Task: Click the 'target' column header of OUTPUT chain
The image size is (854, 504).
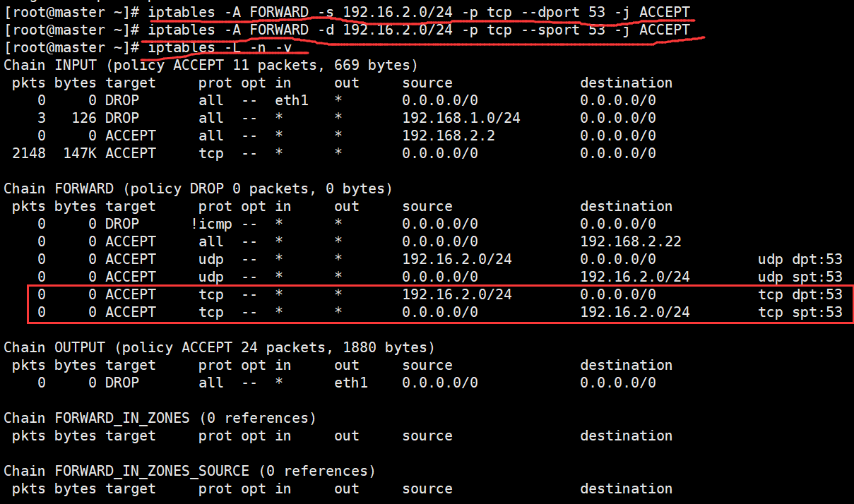Action: tap(131, 365)
